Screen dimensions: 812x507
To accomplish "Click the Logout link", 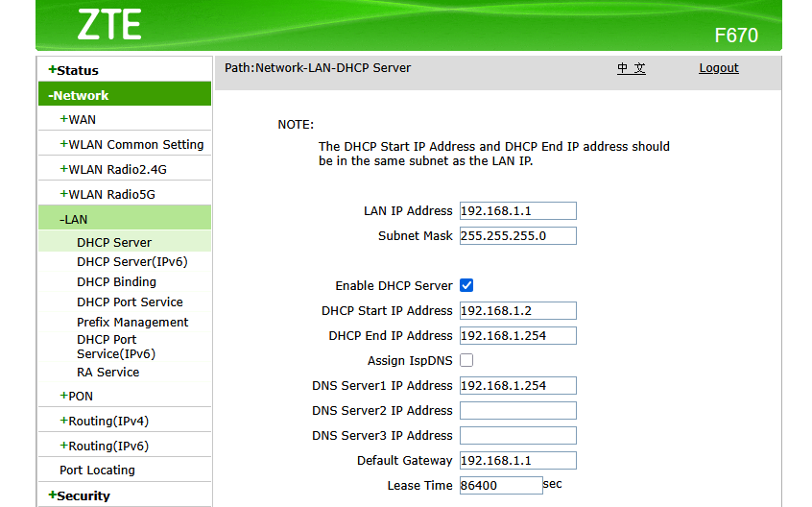I will pyautogui.click(x=718, y=68).
